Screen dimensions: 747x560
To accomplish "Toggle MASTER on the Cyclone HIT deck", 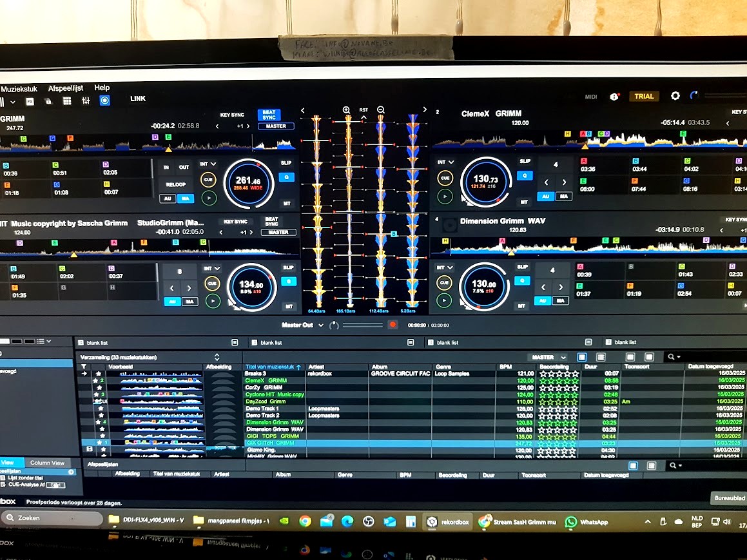I will point(278,233).
